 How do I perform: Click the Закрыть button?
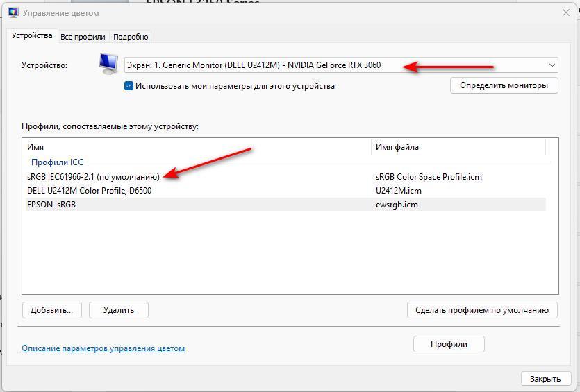(545, 379)
